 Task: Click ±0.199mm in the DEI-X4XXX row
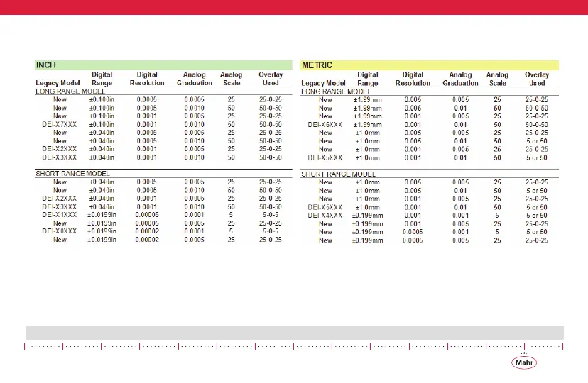coord(368,216)
